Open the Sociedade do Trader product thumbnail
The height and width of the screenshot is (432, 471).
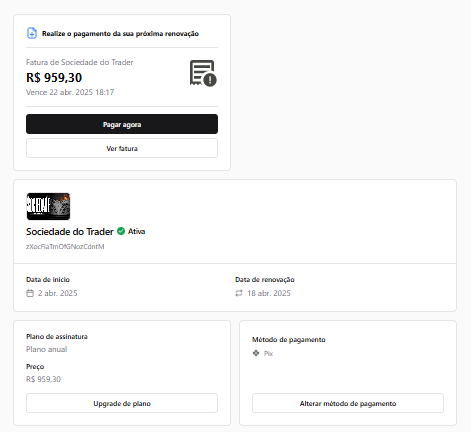click(x=48, y=206)
